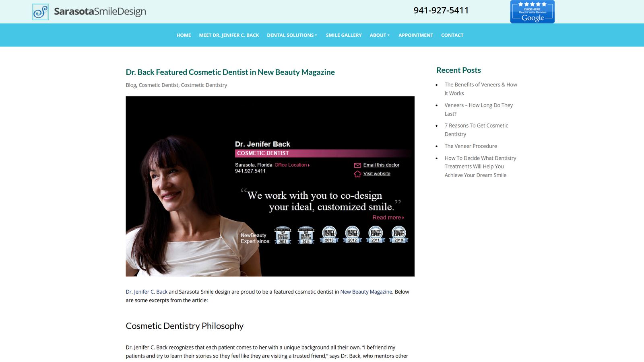644x362 pixels.
Task: Open the Contact page
Action: coord(452,35)
